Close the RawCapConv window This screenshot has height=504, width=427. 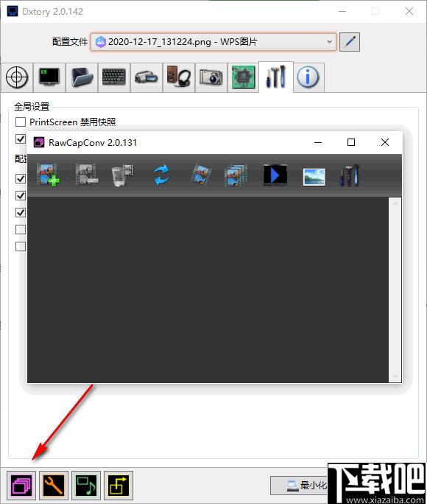(385, 142)
